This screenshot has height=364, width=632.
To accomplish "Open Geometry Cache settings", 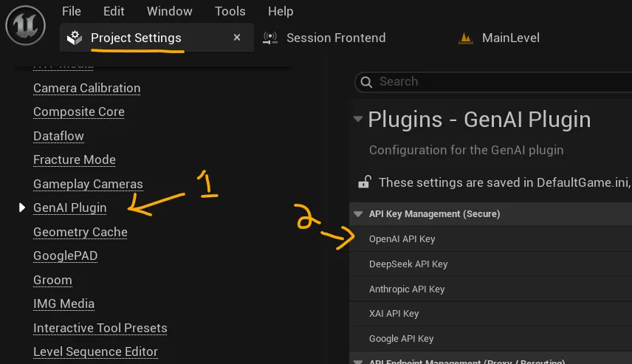I will pos(80,232).
